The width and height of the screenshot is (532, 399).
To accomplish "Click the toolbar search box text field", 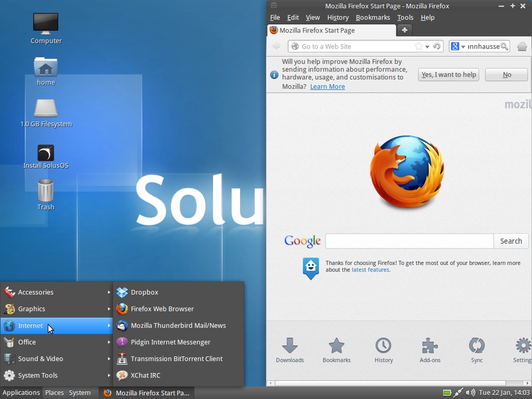I will click(x=483, y=46).
